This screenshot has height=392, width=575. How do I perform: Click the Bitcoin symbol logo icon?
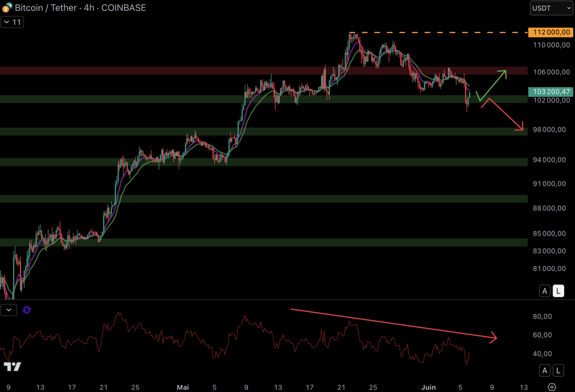(x=7, y=7)
